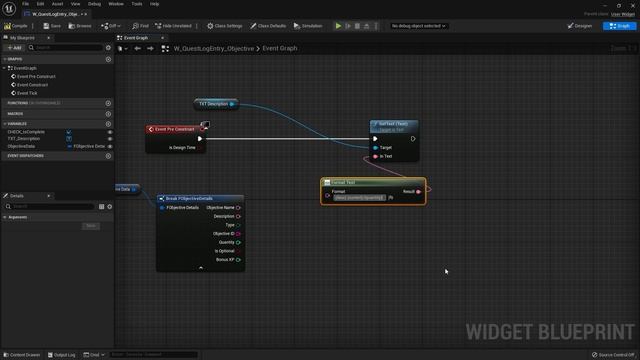Open the Diff dropdown
This screenshot has height=360, width=640.
coord(111,26)
